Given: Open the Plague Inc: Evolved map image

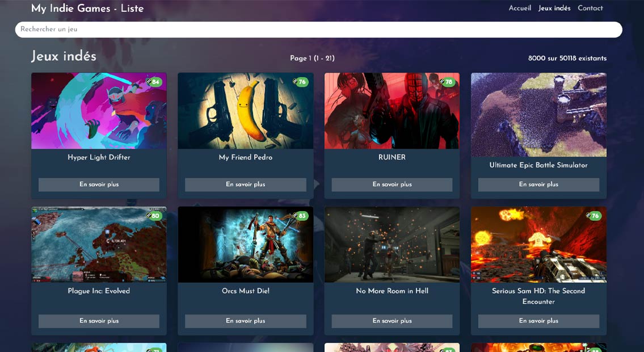Looking at the screenshot, I should pos(99,244).
